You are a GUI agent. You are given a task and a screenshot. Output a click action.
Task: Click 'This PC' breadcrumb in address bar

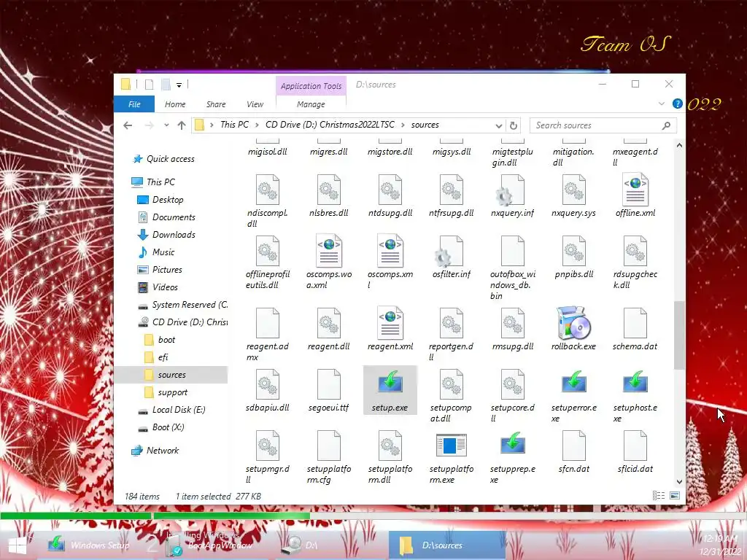pos(234,125)
